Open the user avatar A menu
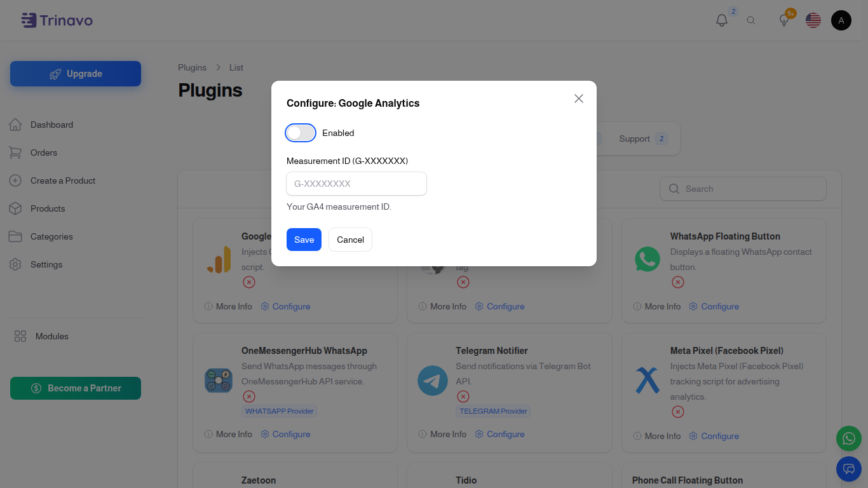This screenshot has height=488, width=868. pyautogui.click(x=841, y=20)
